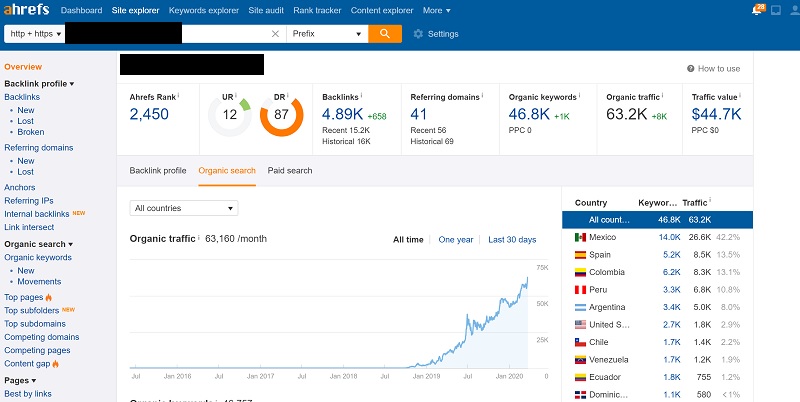
Task: Click the Spain flag icon
Action: [x=580, y=255]
